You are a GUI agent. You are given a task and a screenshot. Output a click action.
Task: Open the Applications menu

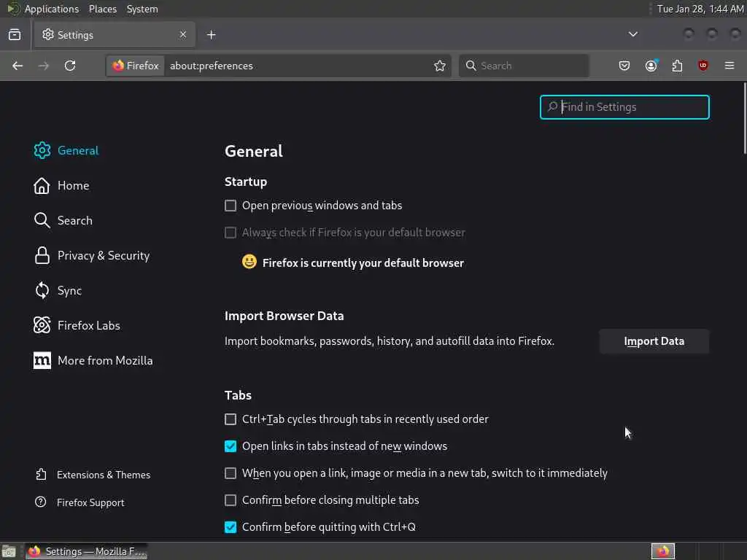pos(51,9)
